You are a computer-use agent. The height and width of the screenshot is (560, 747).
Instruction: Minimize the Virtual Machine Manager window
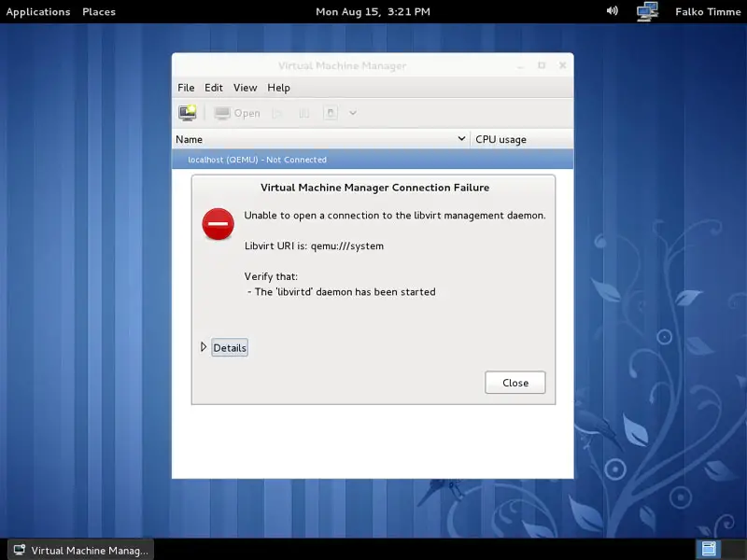pyautogui.click(x=521, y=65)
